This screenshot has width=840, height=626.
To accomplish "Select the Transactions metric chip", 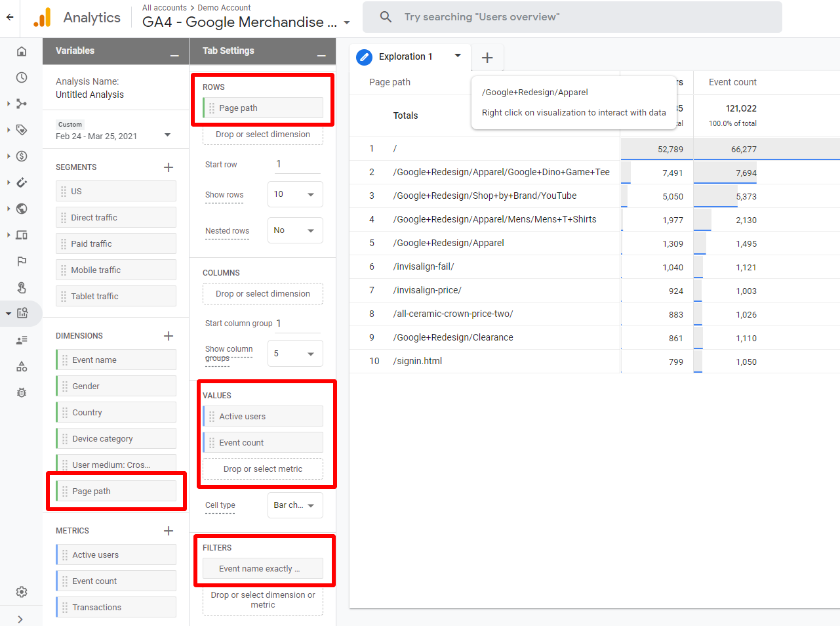I will tap(116, 607).
